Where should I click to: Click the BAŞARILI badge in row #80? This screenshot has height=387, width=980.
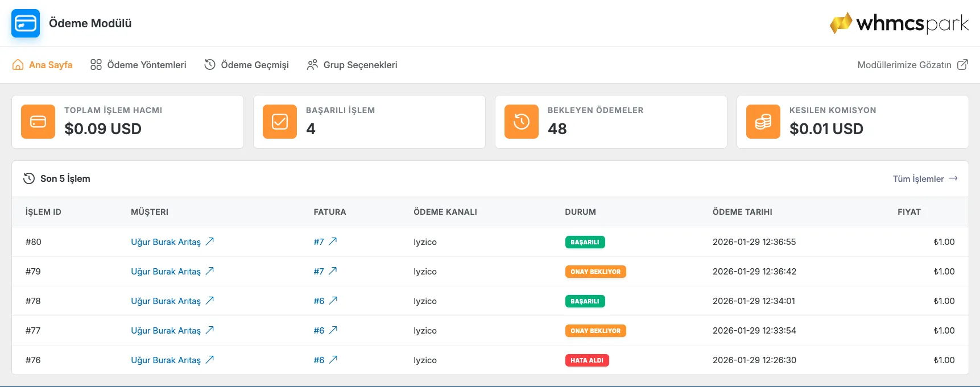(x=585, y=242)
